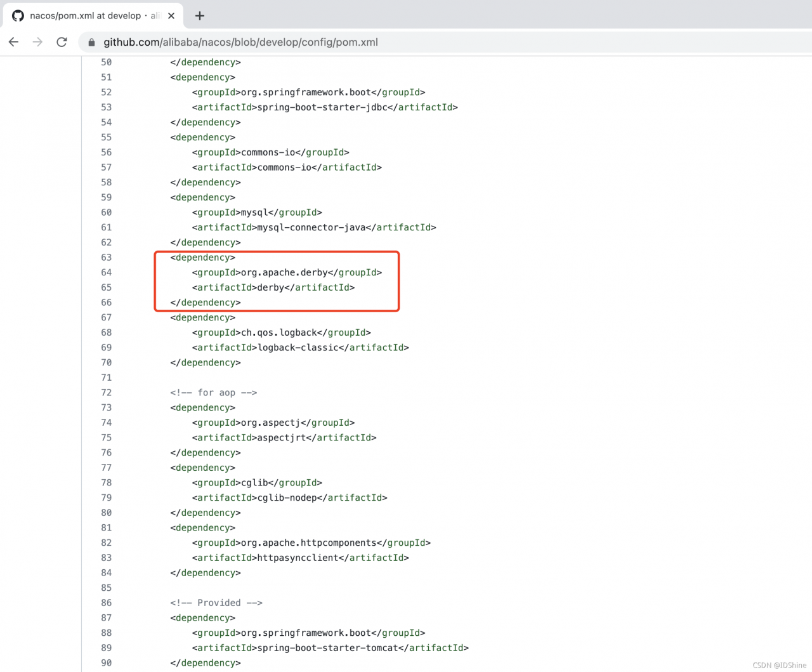Select line number 86
Viewport: 812px width, 672px height.
106,603
